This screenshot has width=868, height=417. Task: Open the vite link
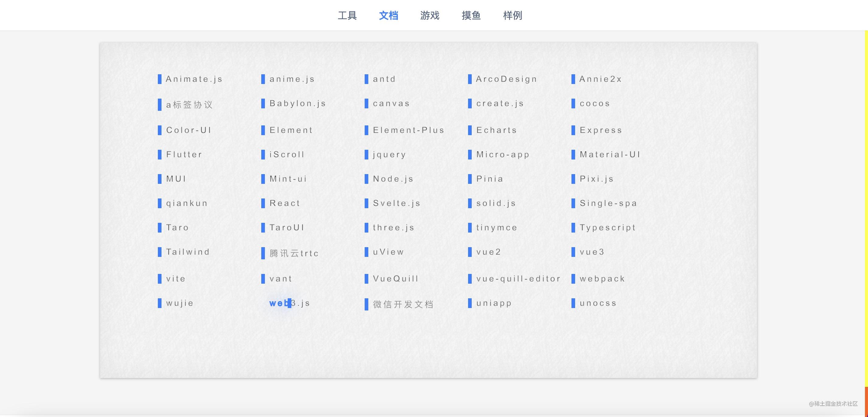click(x=175, y=279)
